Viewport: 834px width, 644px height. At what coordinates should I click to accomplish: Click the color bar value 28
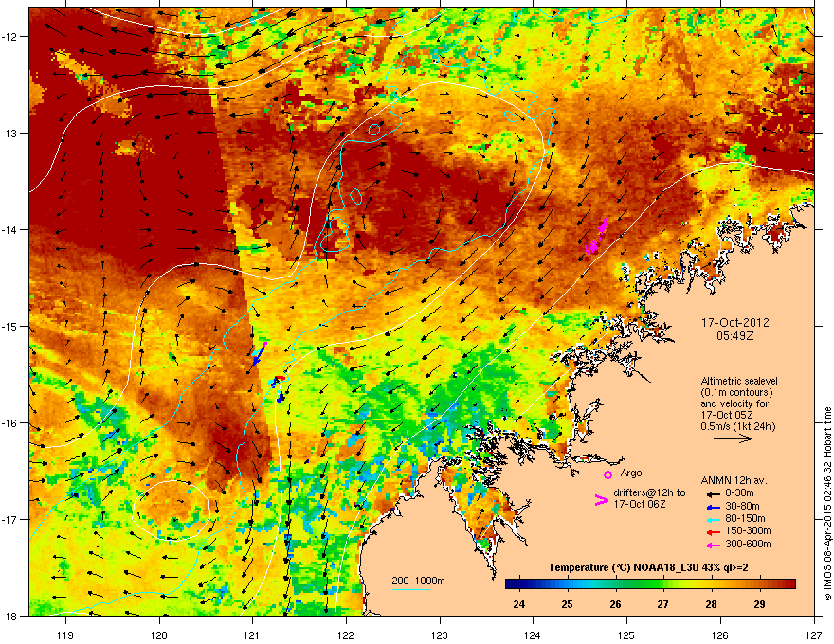(711, 604)
